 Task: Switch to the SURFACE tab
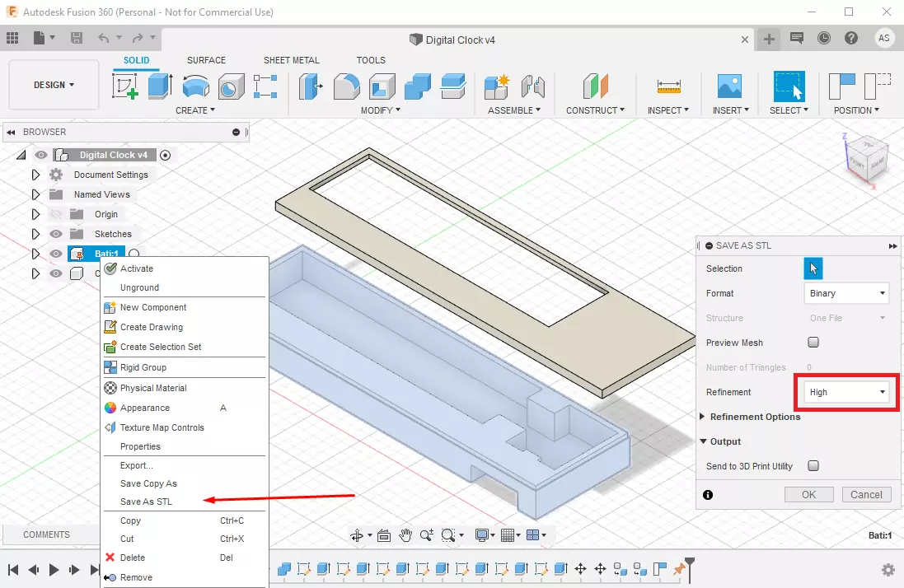click(x=206, y=60)
